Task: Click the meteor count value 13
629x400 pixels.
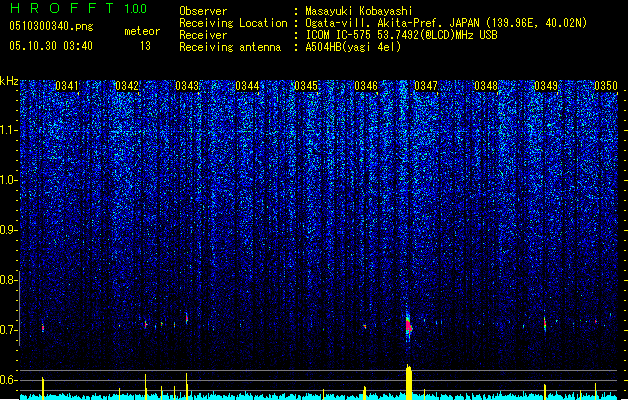Action: 145,46
